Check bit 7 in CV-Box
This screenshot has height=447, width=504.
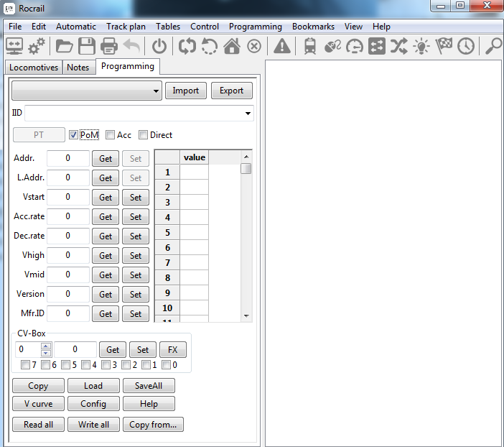pyautogui.click(x=25, y=364)
